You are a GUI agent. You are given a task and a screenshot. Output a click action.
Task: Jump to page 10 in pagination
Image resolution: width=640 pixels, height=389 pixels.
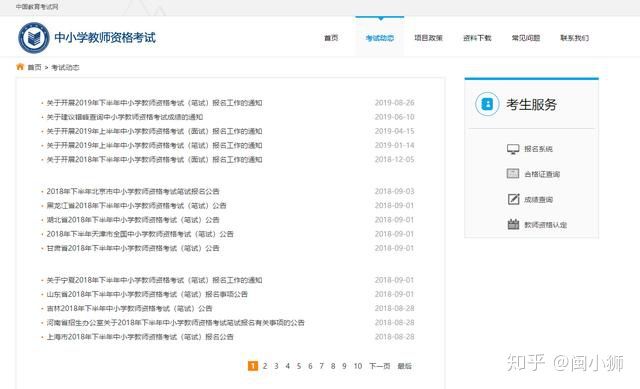pyautogui.click(x=358, y=366)
